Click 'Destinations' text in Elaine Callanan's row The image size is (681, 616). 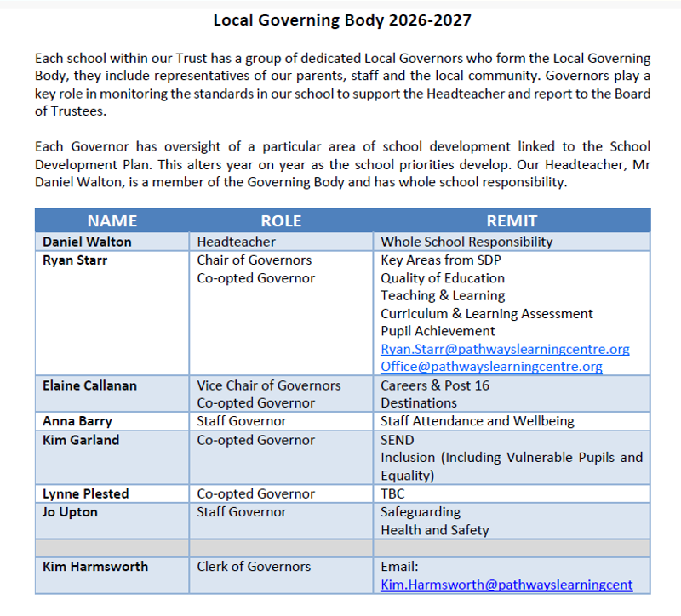[419, 403]
